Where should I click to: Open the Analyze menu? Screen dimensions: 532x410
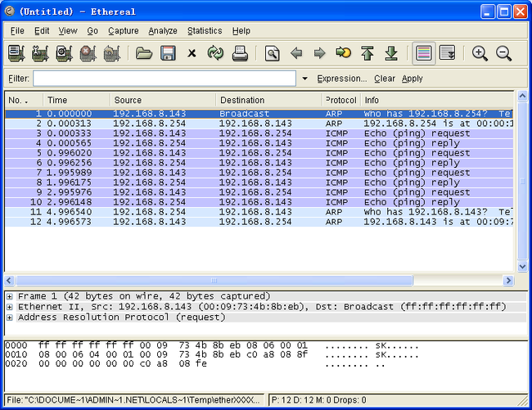tap(163, 31)
